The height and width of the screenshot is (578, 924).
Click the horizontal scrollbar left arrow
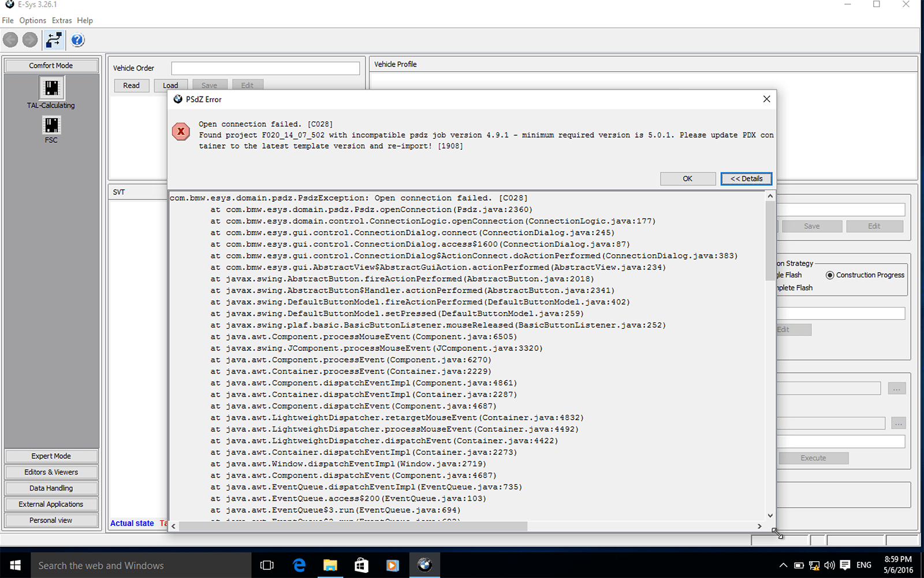[x=173, y=526]
